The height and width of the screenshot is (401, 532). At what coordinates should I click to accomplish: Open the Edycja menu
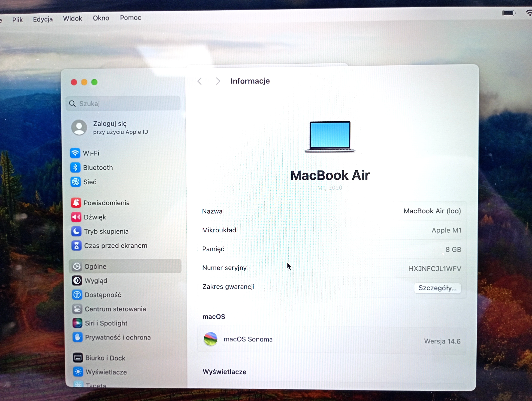[x=43, y=19]
